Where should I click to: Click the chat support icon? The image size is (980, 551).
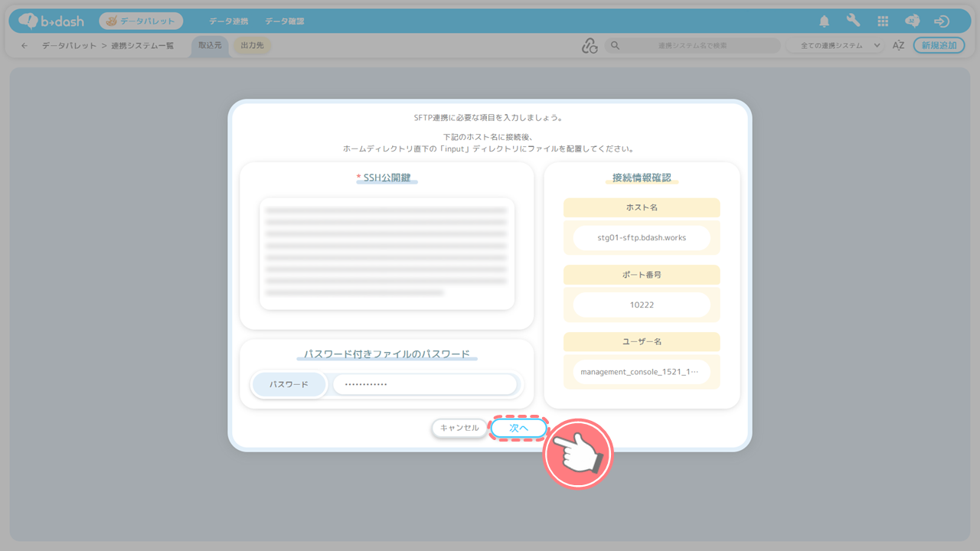point(913,21)
